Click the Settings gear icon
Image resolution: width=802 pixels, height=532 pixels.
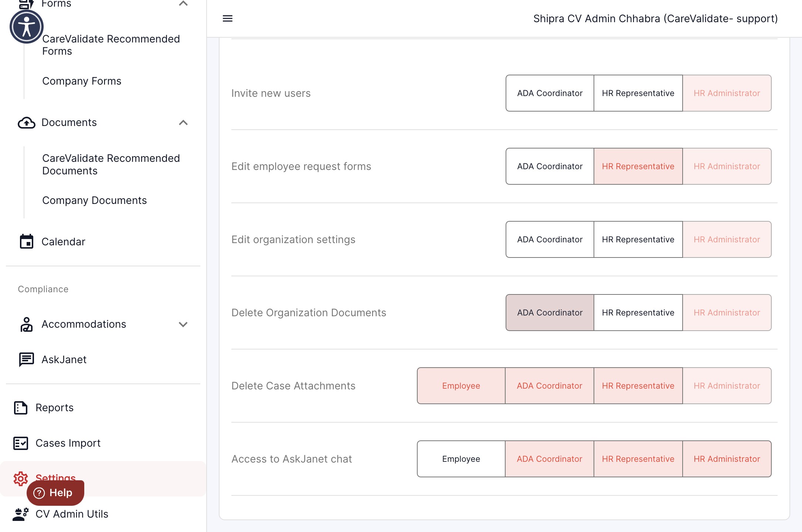21,479
